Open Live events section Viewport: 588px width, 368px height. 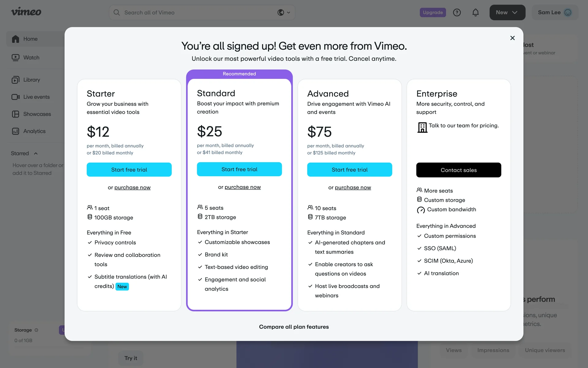point(36,97)
